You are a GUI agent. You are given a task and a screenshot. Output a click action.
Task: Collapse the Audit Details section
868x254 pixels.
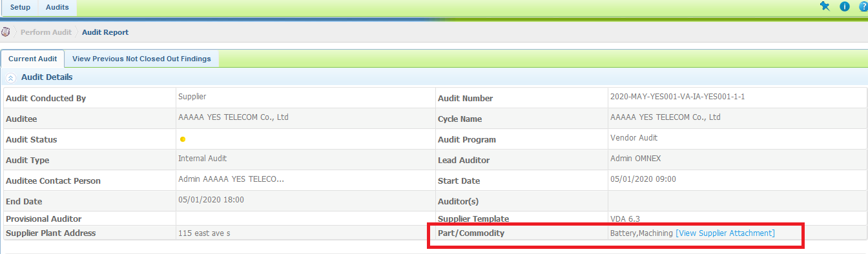(x=11, y=78)
